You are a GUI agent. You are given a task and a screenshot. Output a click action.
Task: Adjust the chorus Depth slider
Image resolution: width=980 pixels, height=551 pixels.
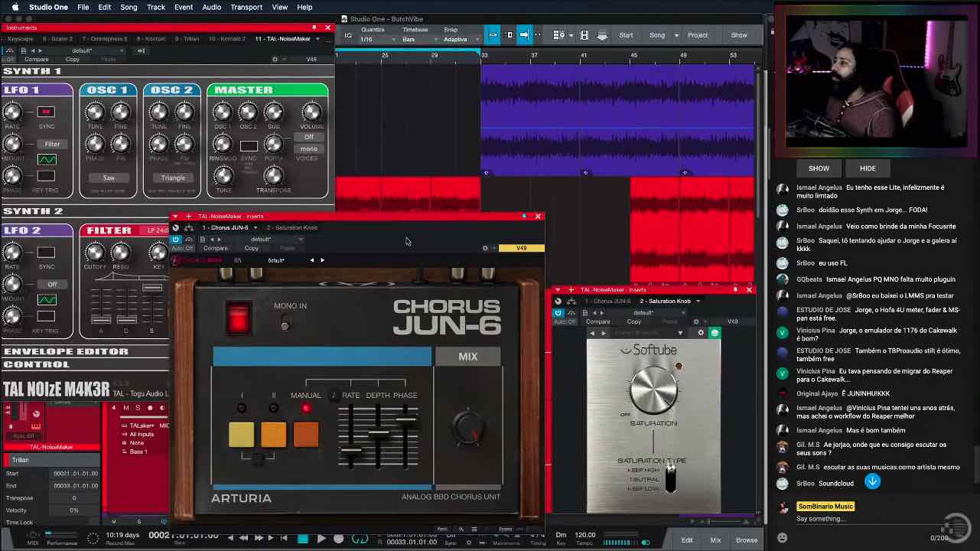pos(378,433)
